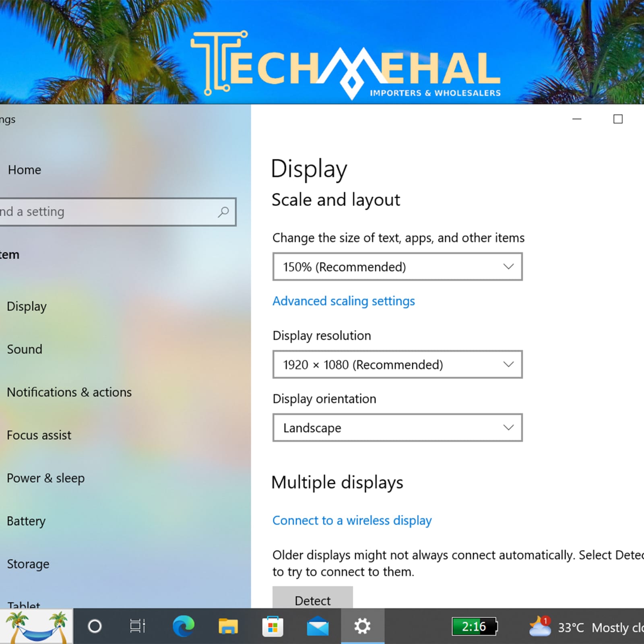Image resolution: width=644 pixels, height=644 pixels.
Task: Open weather widget showing 33°C
Action: 587,627
